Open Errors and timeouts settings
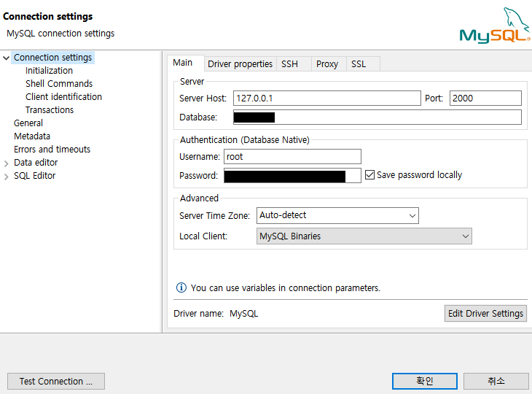532x394 pixels. click(52, 150)
